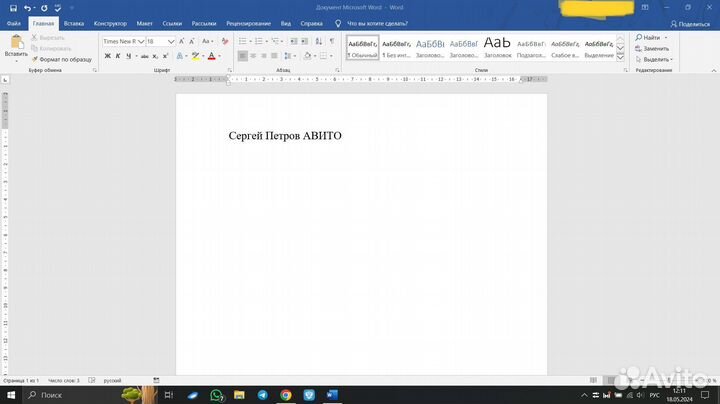
Task: Select large Заголовок title style
Action: (x=497, y=48)
